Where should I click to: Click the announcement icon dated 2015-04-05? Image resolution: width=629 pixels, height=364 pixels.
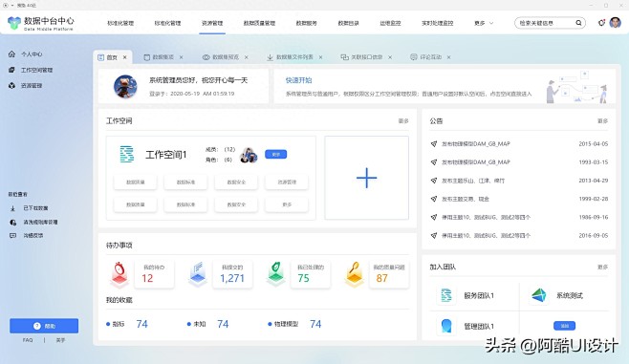[x=434, y=144]
